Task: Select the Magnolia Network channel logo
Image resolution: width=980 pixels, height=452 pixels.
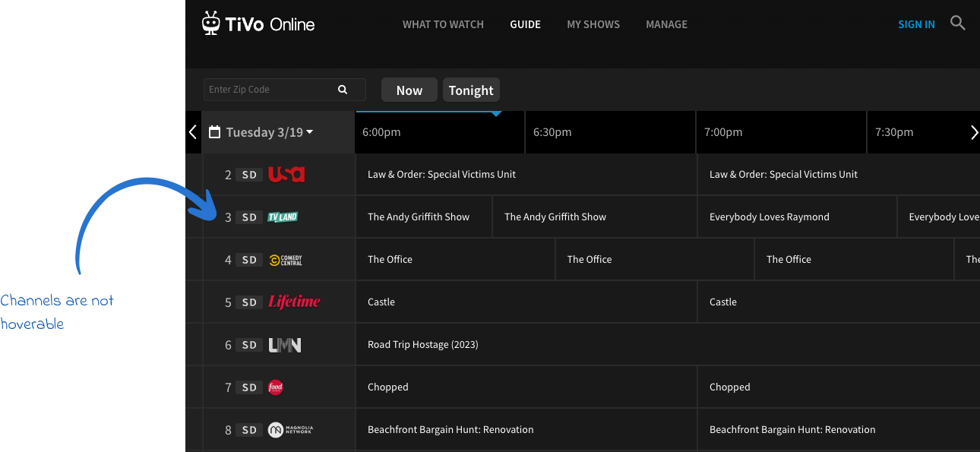Action: (290, 430)
